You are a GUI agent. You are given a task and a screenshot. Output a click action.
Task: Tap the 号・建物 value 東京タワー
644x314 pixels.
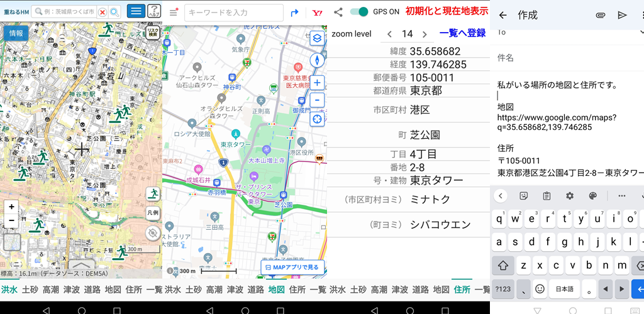pyautogui.click(x=436, y=180)
